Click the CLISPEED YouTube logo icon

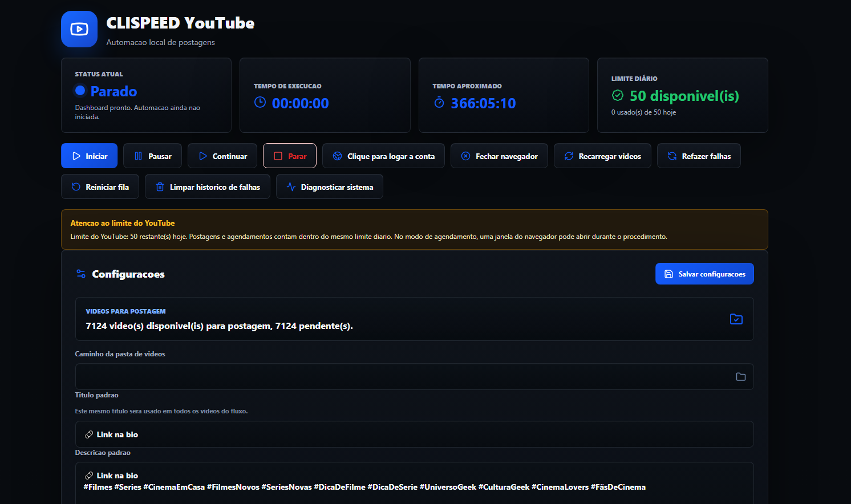coord(79,29)
